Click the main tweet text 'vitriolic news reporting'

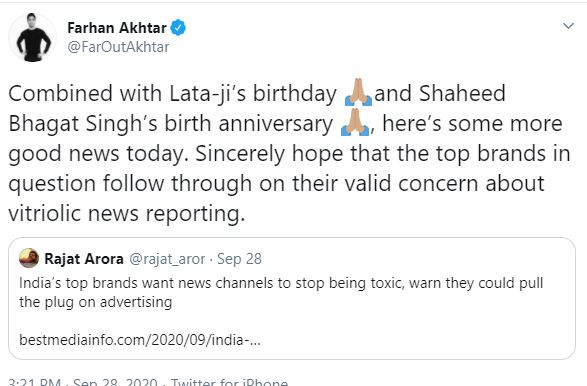(127, 213)
